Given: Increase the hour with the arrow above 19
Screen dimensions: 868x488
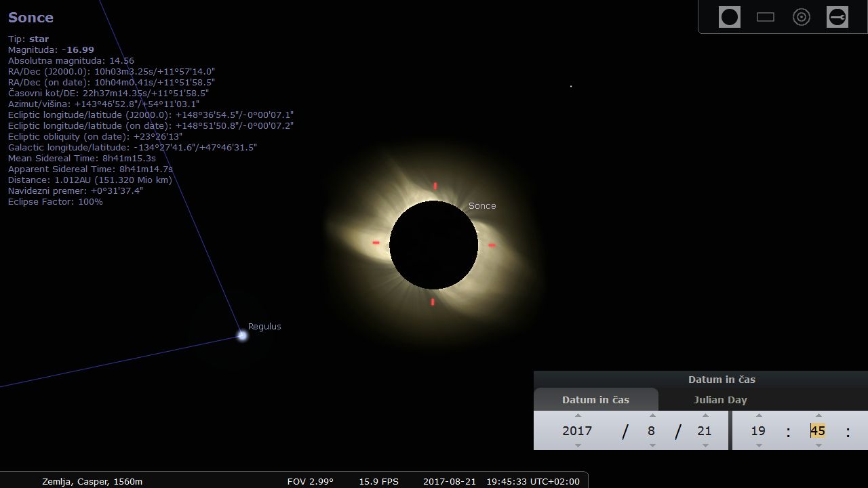Looking at the screenshot, I should point(759,415).
